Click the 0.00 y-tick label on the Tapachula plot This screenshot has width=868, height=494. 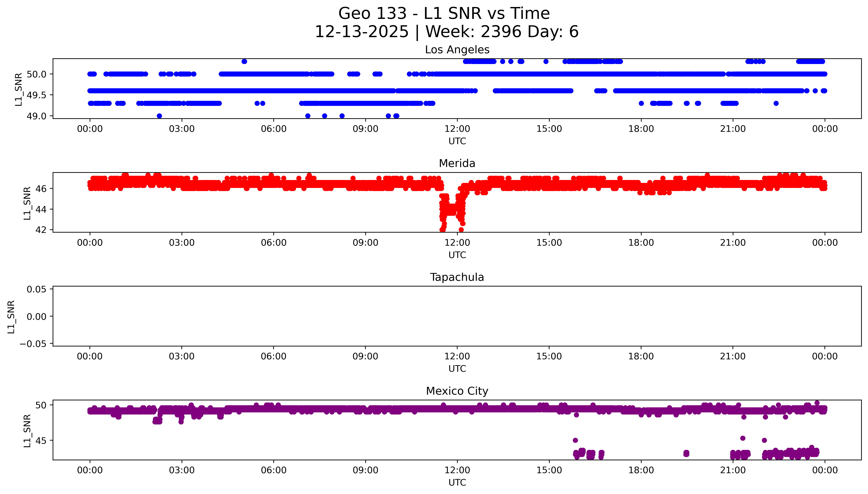pyautogui.click(x=36, y=317)
